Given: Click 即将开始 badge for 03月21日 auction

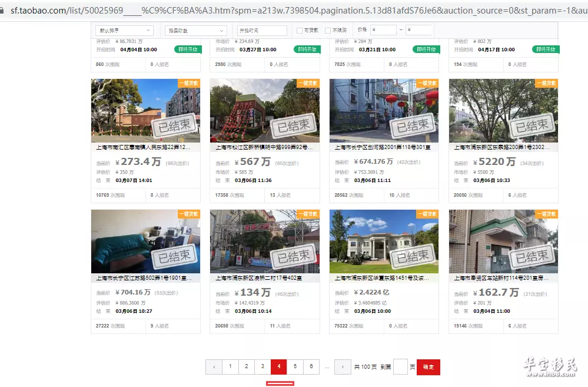Looking at the screenshot, I should pos(427,49).
